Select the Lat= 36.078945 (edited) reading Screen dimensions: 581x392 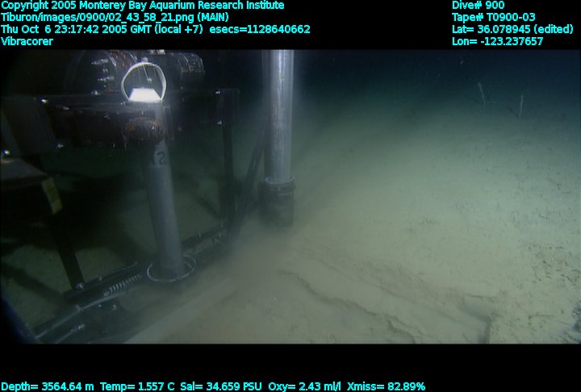[x=512, y=29]
